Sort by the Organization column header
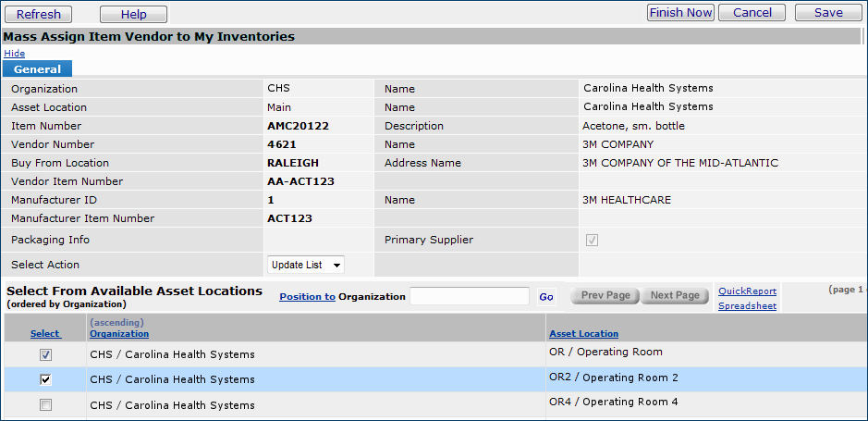 [119, 334]
